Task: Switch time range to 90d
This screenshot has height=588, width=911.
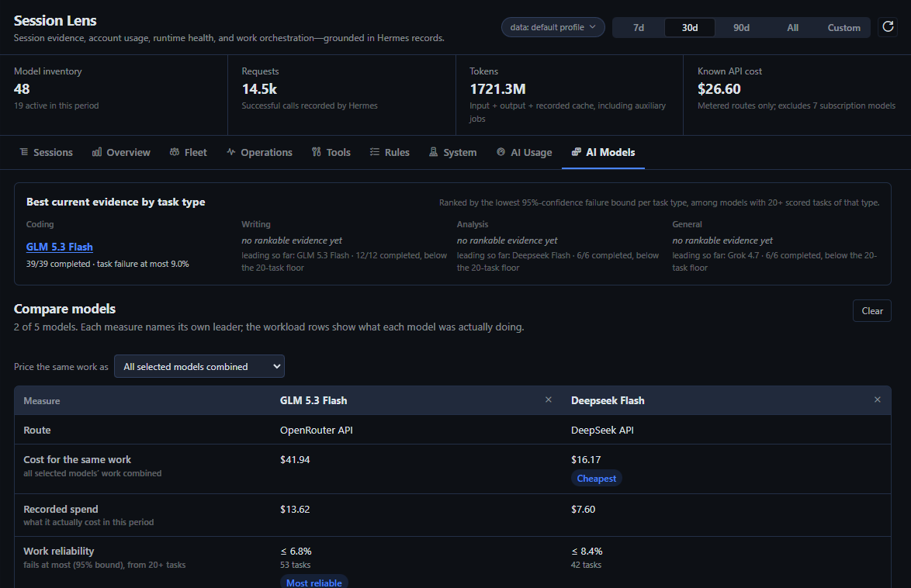Action: point(741,27)
